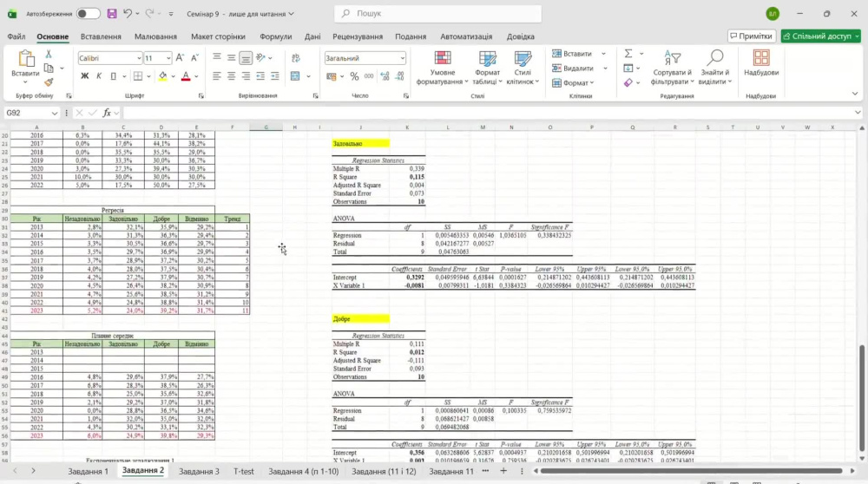Image resolution: width=868 pixels, height=484 pixels.
Task: Open Стилі клітинок gallery
Action: pos(523,68)
